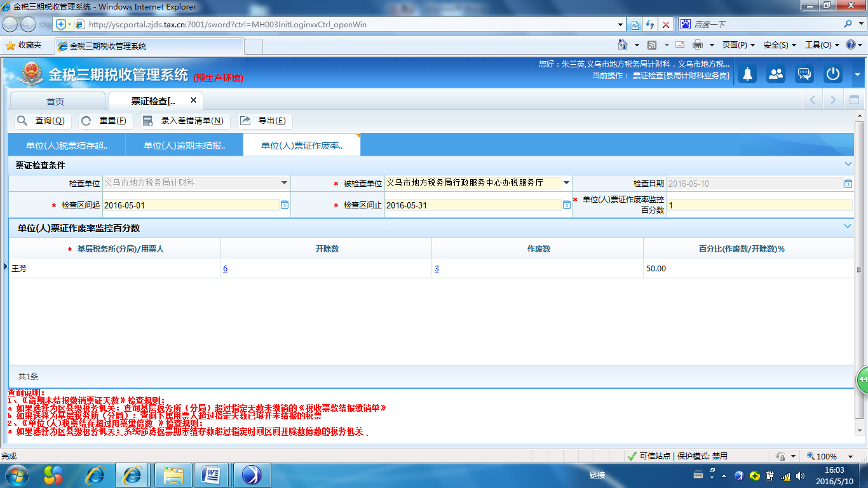The image size is (868, 488).
Task: Click 录入差错清单(N) button
Action: (184, 121)
